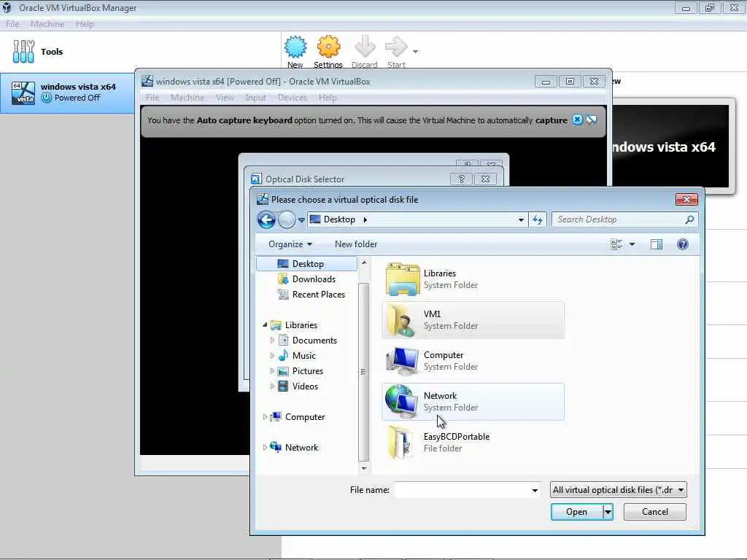747x560 pixels.
Task: Expand the Documents library node
Action: pyautogui.click(x=272, y=341)
